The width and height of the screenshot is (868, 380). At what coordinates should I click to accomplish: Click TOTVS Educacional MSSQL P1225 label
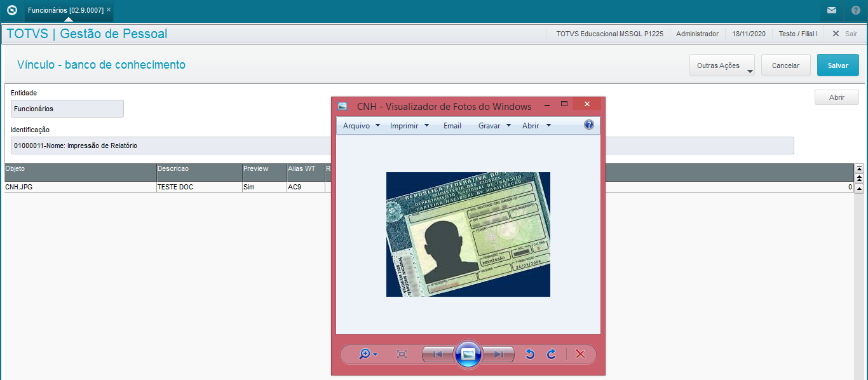[x=609, y=34]
